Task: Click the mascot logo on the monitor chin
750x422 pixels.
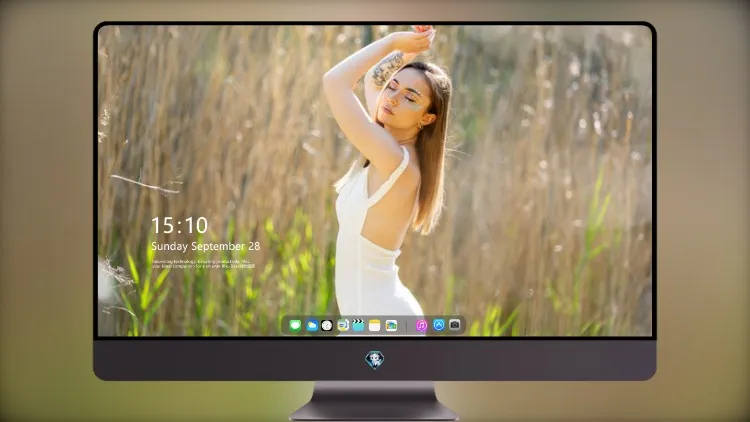Action: (x=375, y=360)
